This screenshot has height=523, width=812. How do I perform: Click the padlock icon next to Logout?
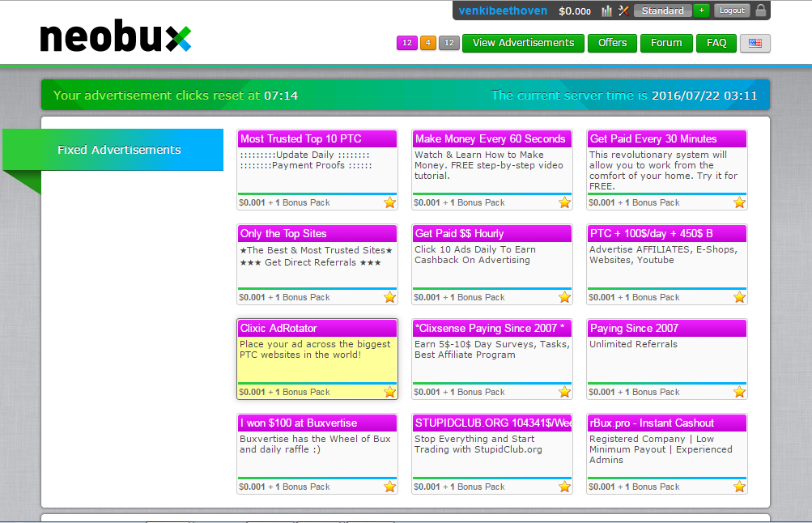pos(761,11)
